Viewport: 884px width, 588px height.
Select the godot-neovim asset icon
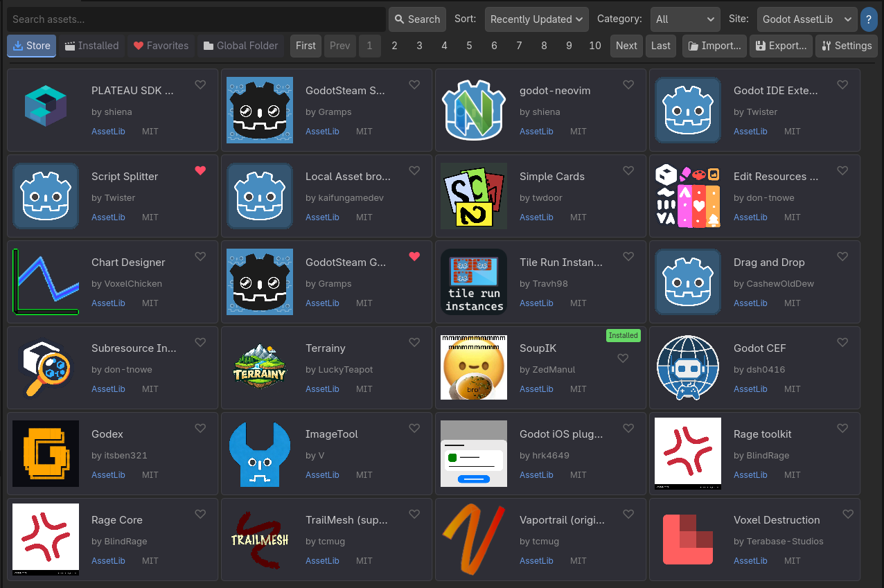click(x=474, y=110)
